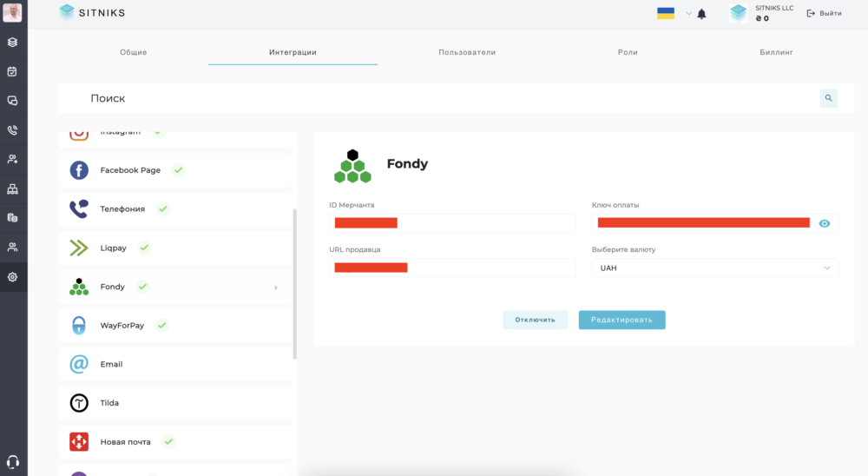Screen dimensions: 868x476
Task: Click the Fondy row arrow expander
Action: coord(276,288)
